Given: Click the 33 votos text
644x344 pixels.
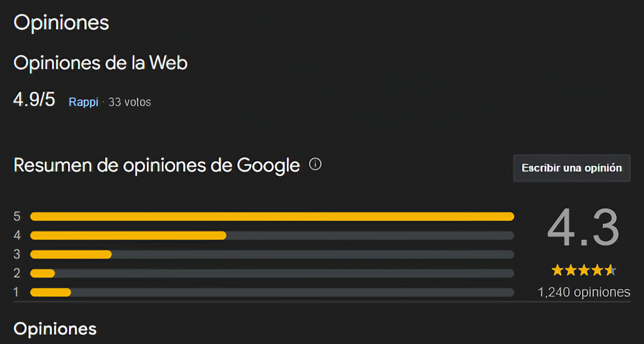Looking at the screenshot, I should (129, 102).
